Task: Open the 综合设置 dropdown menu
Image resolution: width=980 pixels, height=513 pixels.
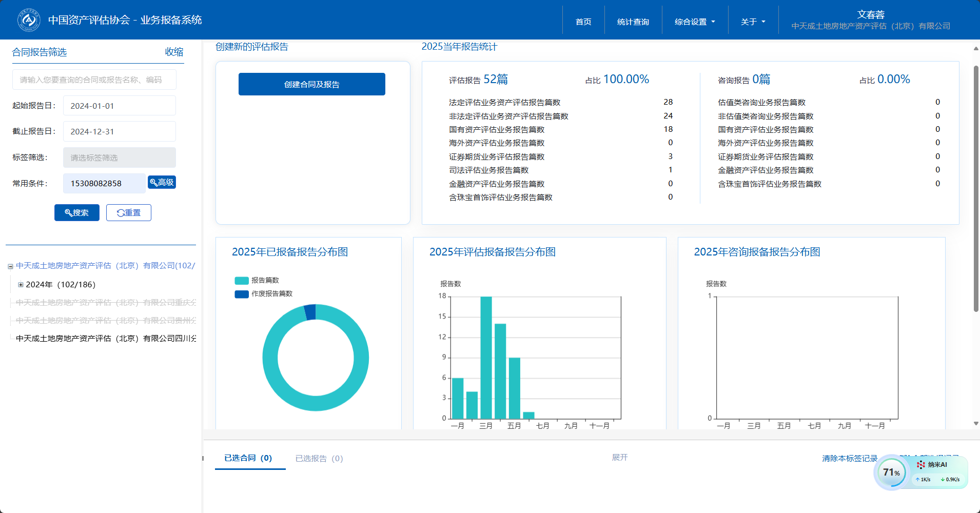Action: (x=695, y=22)
